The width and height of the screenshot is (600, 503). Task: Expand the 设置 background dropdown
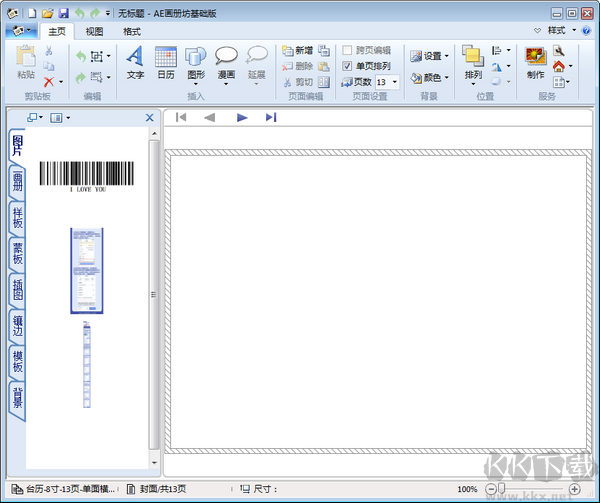point(446,56)
